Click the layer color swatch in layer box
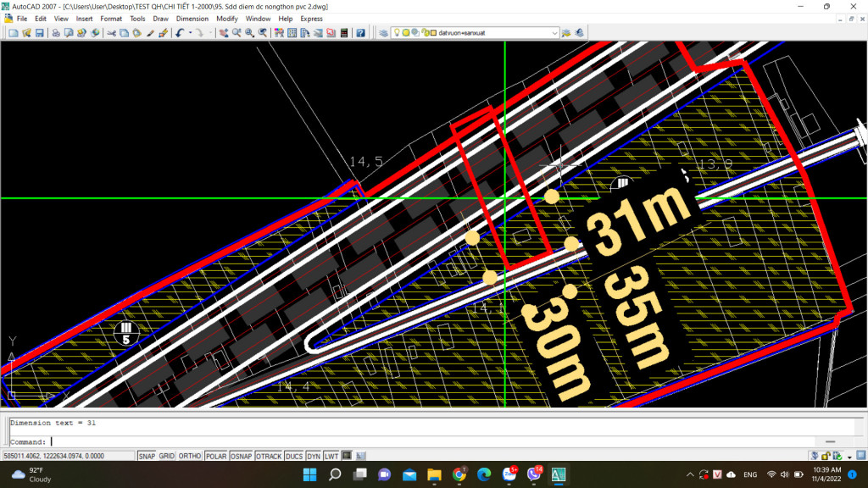Image resolution: width=868 pixels, height=488 pixels. point(433,33)
